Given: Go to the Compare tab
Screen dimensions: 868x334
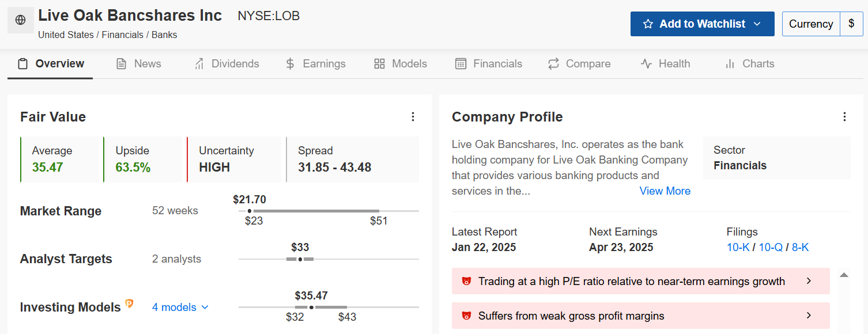Looking at the screenshot, I should pos(579,64).
